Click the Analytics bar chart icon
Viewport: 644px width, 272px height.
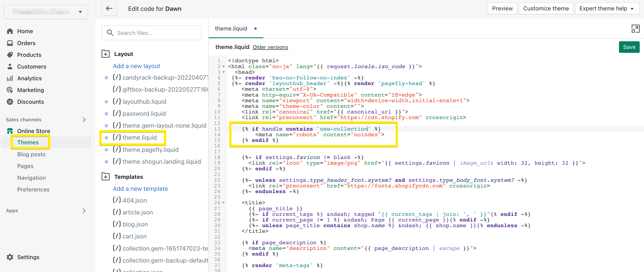[10, 78]
